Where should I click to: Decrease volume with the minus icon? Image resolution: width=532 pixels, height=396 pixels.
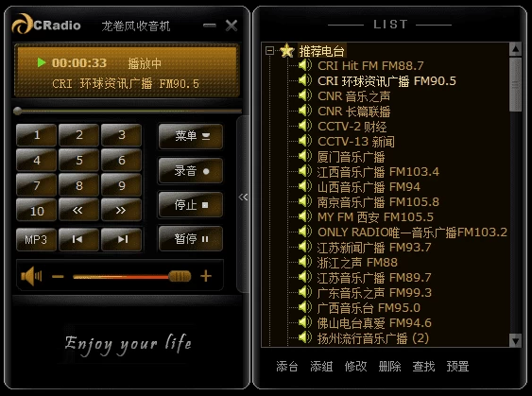click(58, 277)
